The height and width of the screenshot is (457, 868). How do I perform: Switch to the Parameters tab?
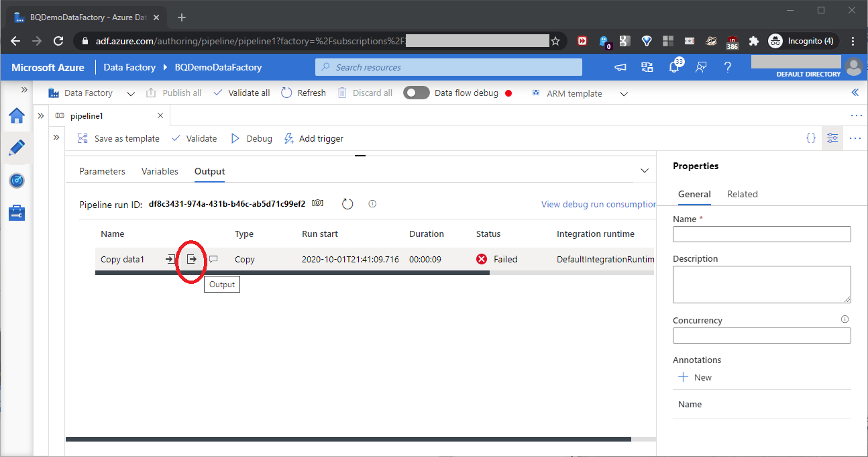(102, 171)
